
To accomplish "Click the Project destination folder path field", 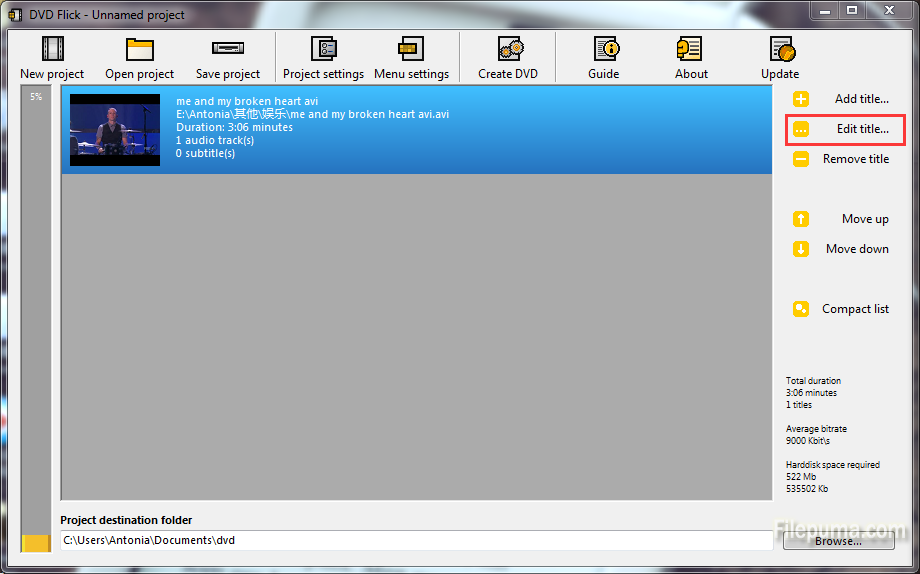I will tap(415, 540).
